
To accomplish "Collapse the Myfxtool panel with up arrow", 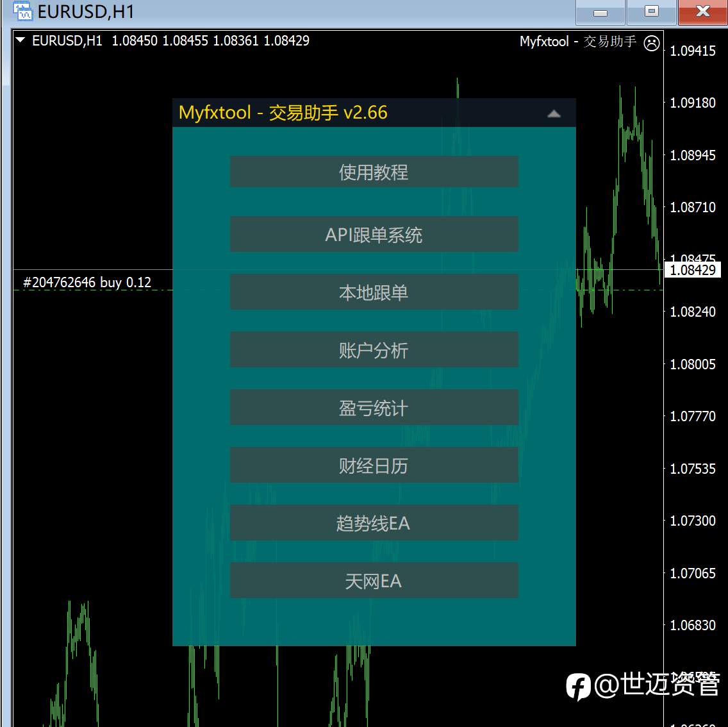I will click(554, 114).
